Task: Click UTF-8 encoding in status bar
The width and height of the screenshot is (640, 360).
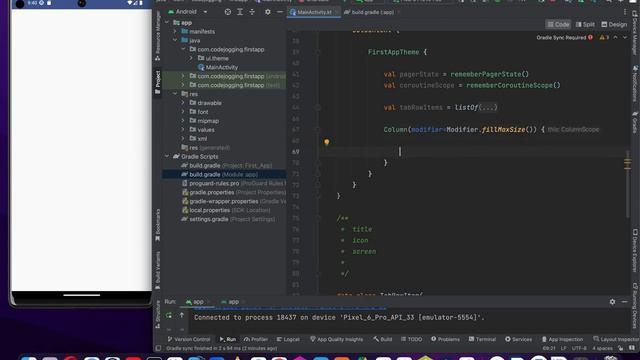Action: 579,348
